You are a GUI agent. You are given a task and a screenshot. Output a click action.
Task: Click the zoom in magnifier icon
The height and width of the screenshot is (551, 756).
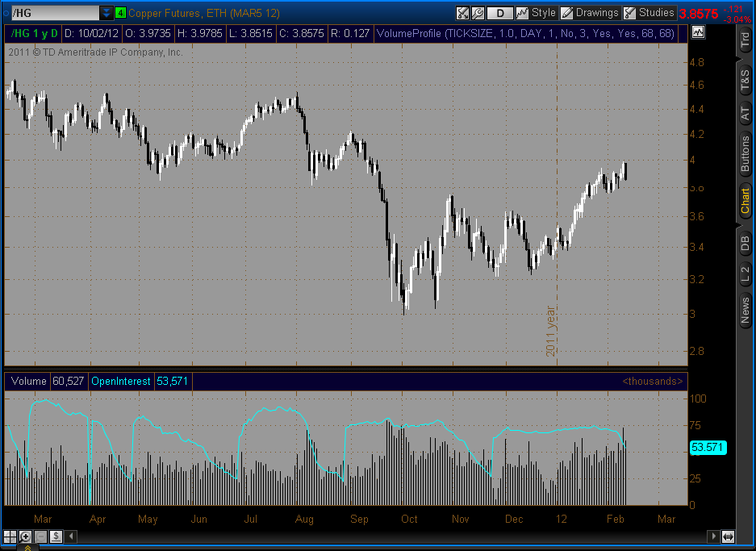[x=25, y=536]
